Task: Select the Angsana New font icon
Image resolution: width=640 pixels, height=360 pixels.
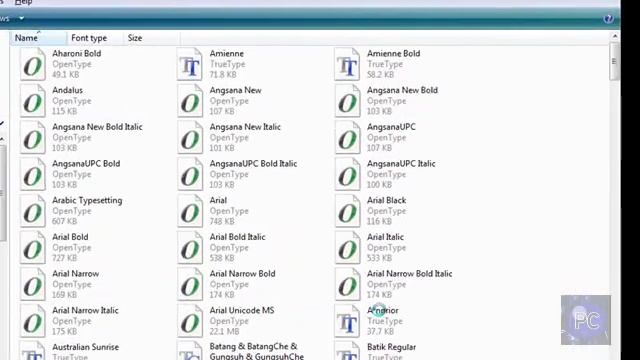Action: (190, 101)
